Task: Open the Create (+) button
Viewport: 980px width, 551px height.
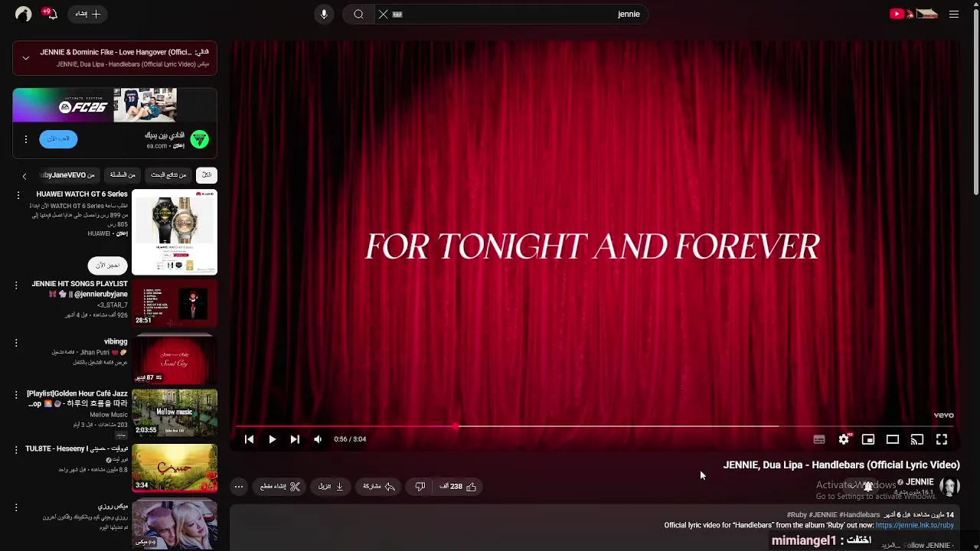Action: (88, 14)
